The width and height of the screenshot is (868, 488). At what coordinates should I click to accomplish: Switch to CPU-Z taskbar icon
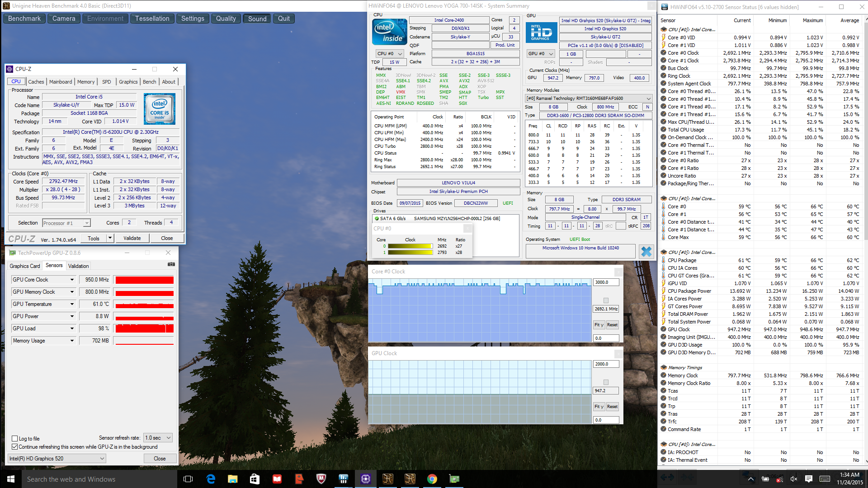pos(365,479)
